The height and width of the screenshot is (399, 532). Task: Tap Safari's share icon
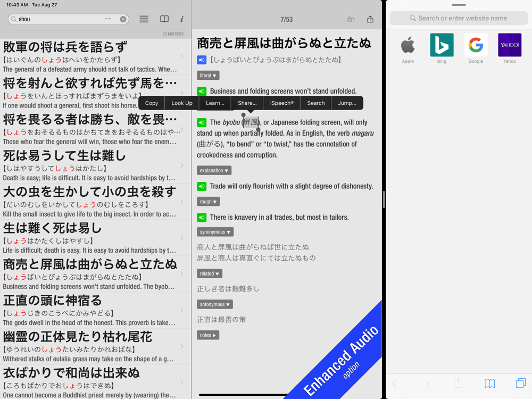(459, 383)
